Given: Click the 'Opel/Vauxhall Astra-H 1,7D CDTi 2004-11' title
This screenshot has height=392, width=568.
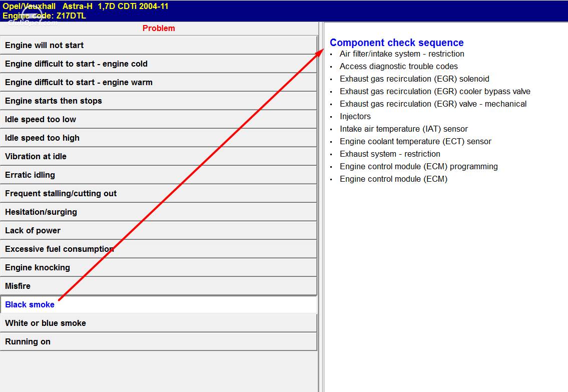Looking at the screenshot, I should point(86,6).
